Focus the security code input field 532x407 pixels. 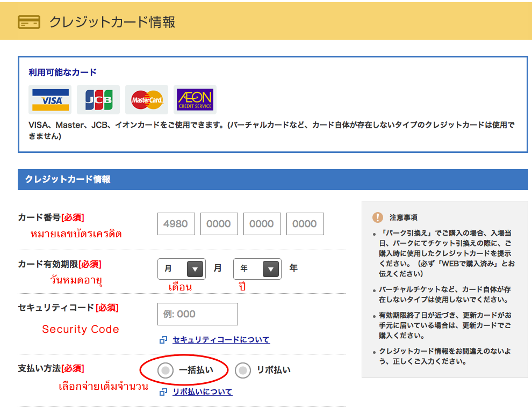197,314
